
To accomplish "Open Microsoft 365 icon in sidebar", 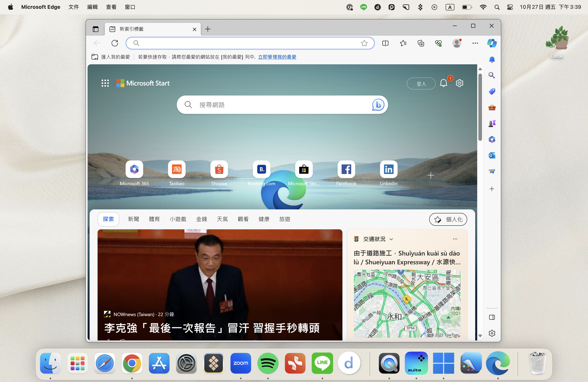I will [492, 139].
